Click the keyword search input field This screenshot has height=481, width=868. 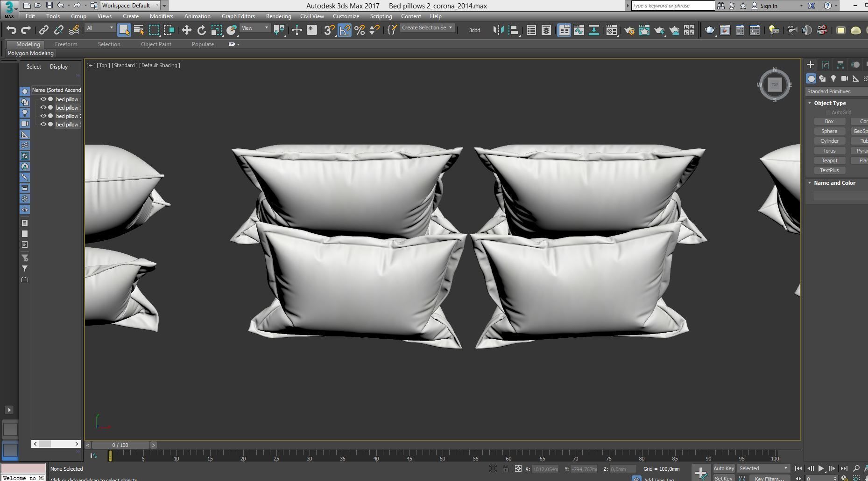[x=672, y=6]
